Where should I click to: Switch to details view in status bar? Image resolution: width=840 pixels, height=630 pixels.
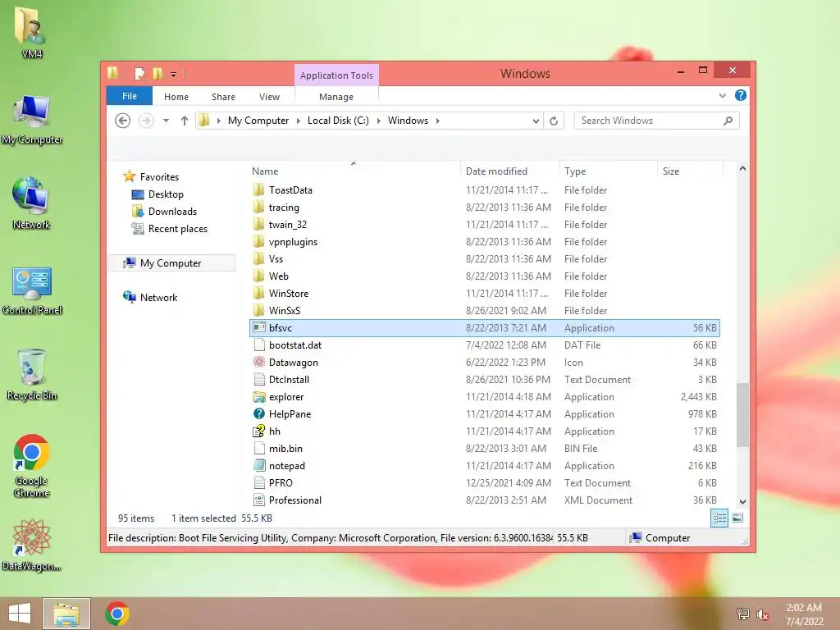click(719, 518)
